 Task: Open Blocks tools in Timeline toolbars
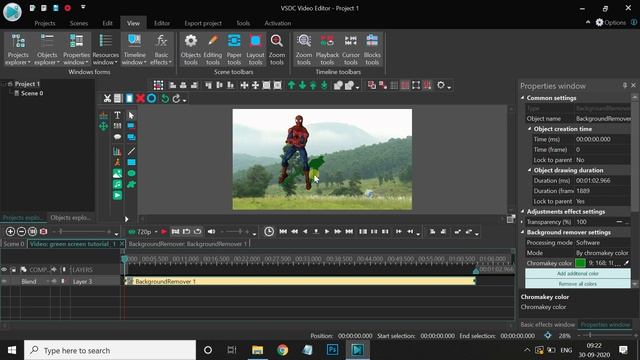coord(372,49)
